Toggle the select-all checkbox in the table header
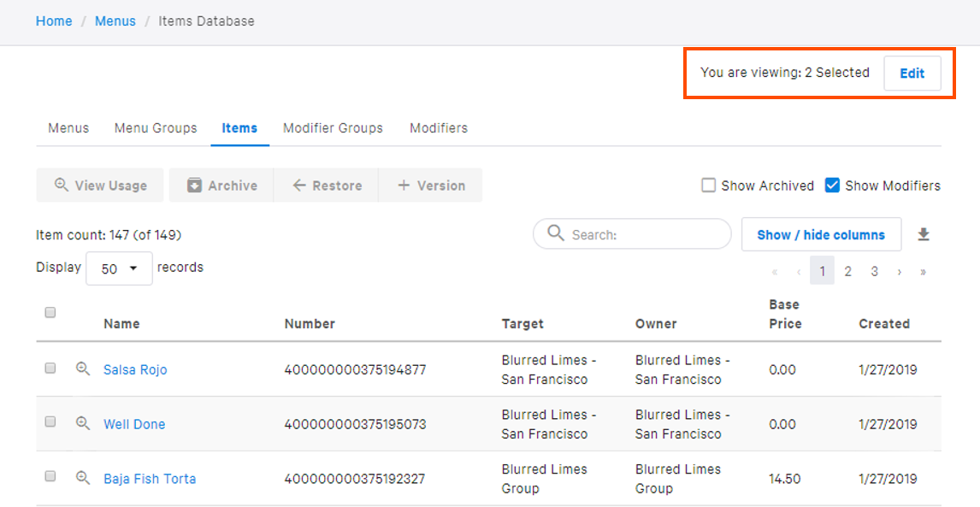 pos(50,313)
